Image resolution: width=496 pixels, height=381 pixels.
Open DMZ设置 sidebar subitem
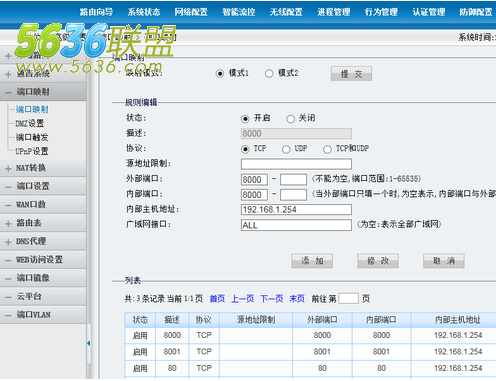(x=30, y=123)
